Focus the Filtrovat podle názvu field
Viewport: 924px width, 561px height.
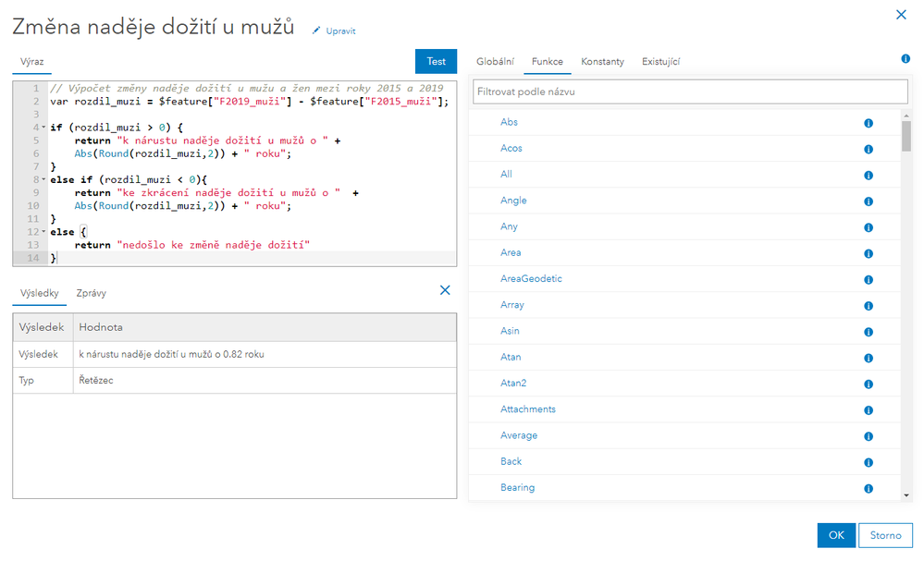point(690,92)
